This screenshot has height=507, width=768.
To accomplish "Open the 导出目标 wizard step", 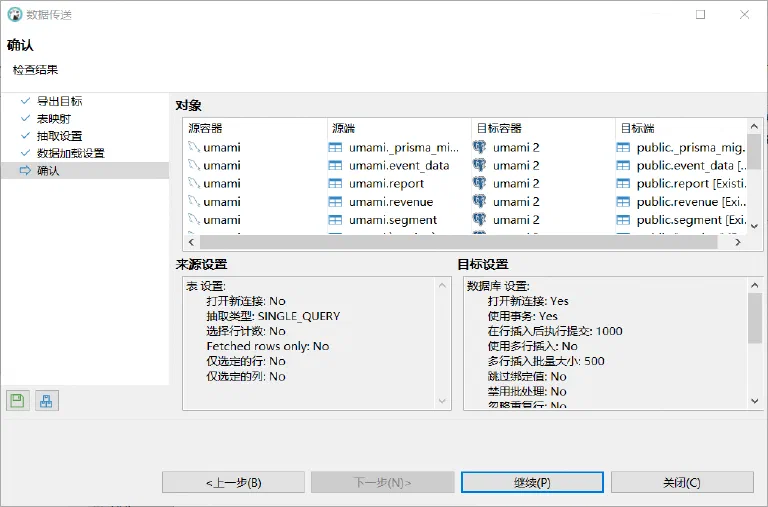I will [60, 101].
